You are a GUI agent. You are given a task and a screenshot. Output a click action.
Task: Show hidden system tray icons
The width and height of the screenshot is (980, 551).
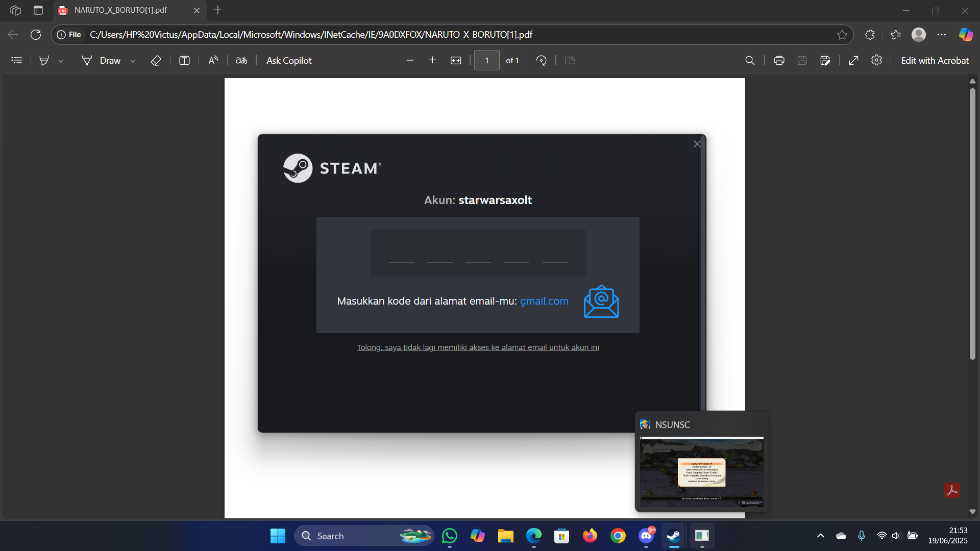tap(821, 536)
